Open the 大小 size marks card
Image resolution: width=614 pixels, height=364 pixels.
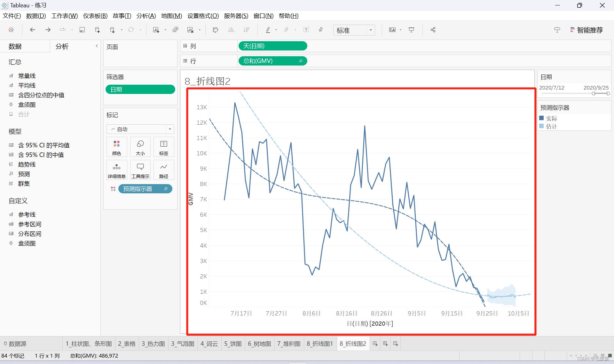(140, 147)
